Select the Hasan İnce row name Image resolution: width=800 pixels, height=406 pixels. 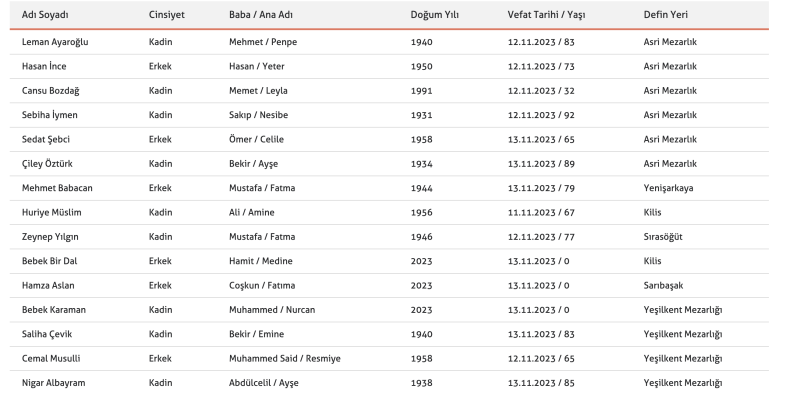pos(44,66)
